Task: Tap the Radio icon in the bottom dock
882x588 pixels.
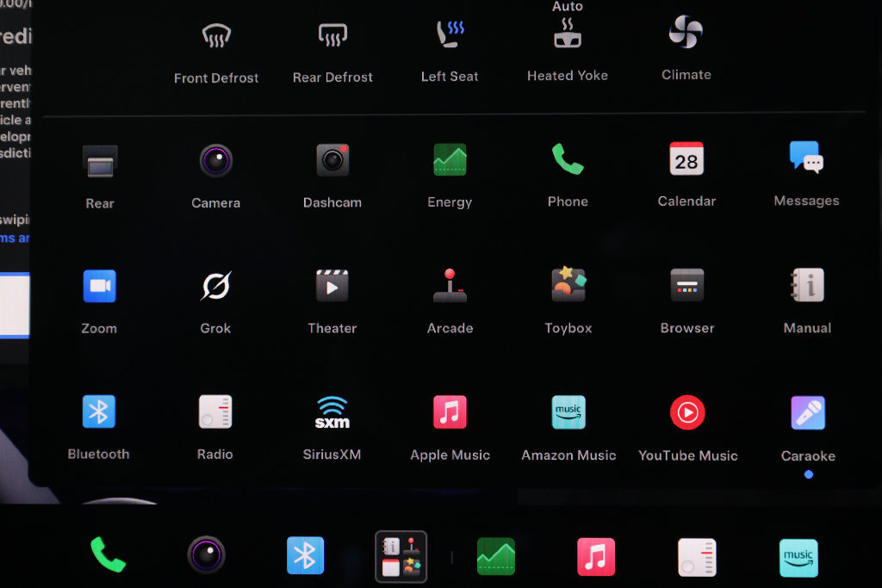Action: [697, 558]
